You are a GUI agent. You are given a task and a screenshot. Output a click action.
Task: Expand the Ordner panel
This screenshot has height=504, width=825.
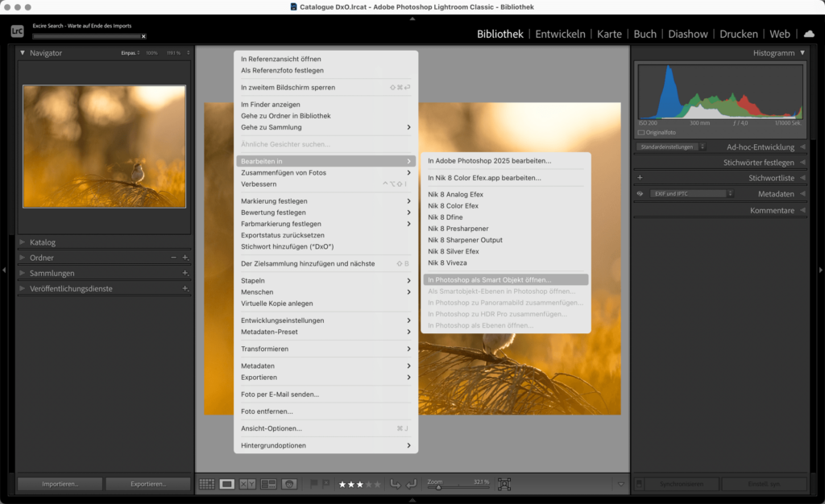pos(22,258)
